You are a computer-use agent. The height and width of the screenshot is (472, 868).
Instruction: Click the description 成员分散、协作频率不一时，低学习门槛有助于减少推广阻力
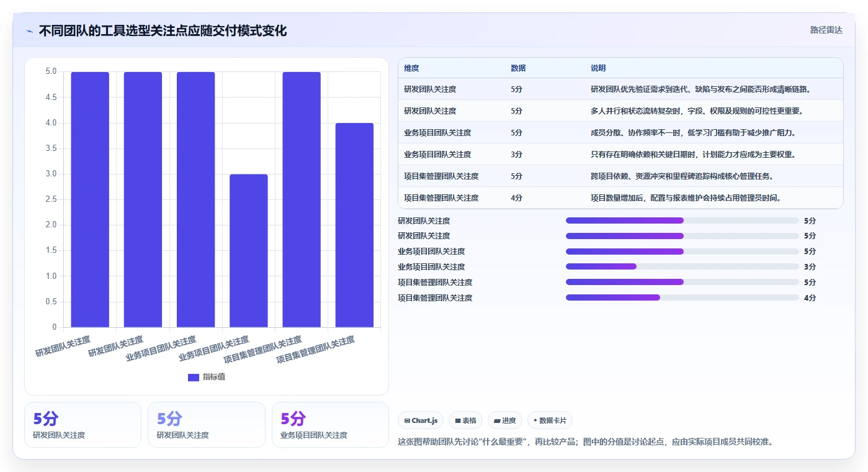(693, 133)
